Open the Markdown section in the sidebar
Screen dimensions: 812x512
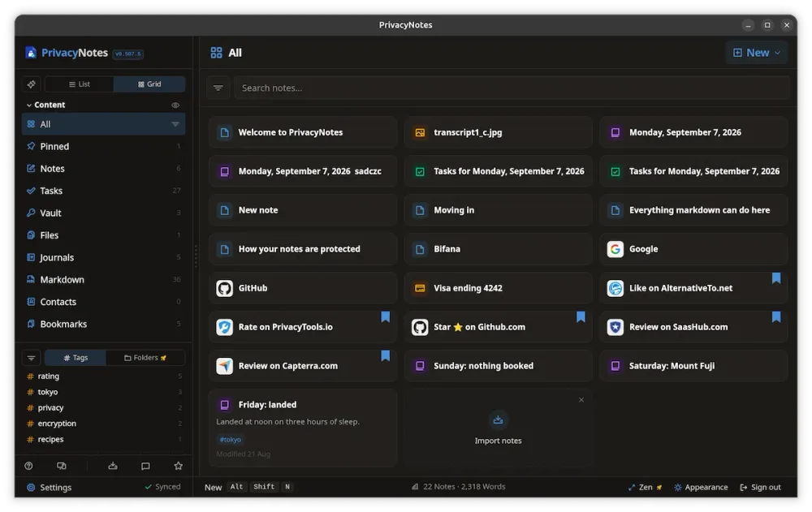(104, 280)
